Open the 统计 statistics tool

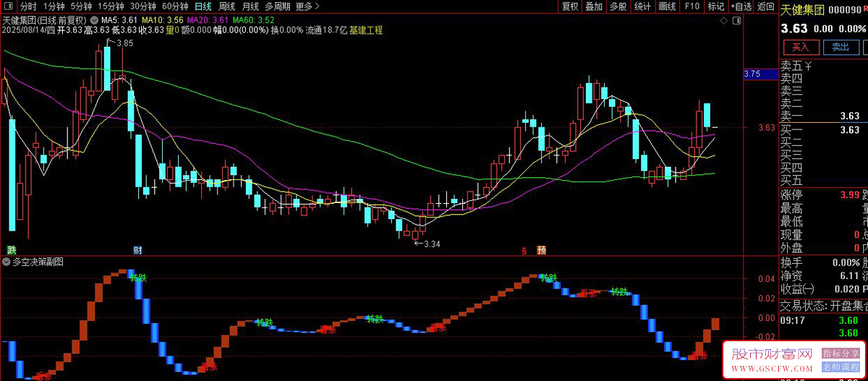(642, 7)
